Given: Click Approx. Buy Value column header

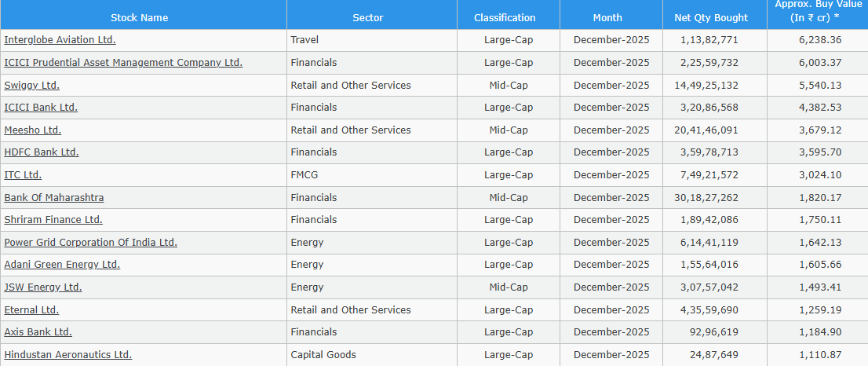Looking at the screenshot, I should click(x=817, y=11).
